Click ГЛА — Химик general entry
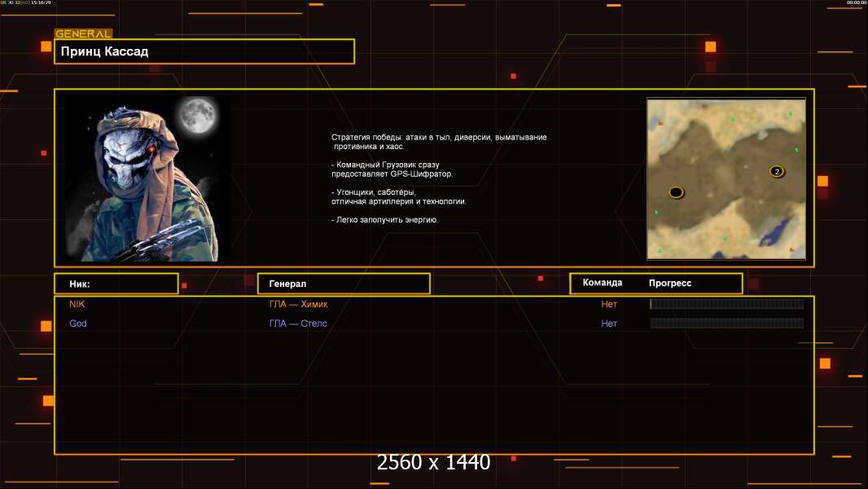This screenshot has height=489, width=868. pos(299,304)
